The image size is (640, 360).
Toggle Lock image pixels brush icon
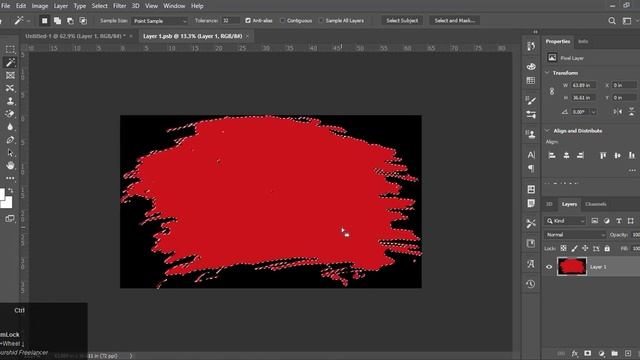pyautogui.click(x=574, y=248)
